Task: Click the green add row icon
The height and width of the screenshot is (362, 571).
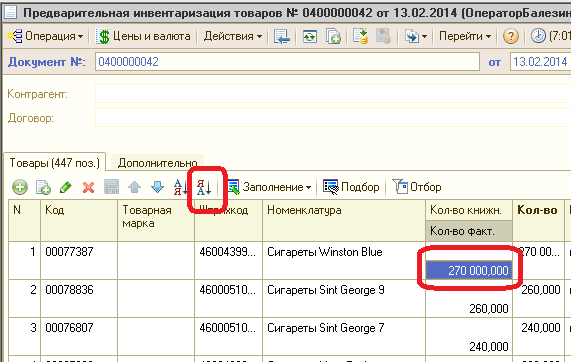Action: tap(20, 187)
